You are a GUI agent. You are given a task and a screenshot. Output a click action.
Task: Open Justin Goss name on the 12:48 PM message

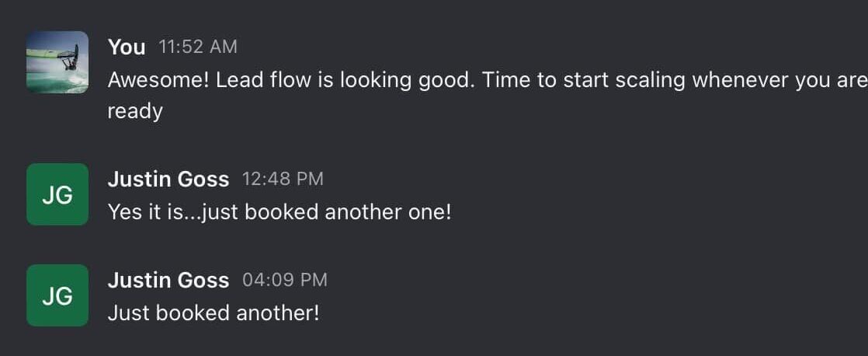coord(168,179)
